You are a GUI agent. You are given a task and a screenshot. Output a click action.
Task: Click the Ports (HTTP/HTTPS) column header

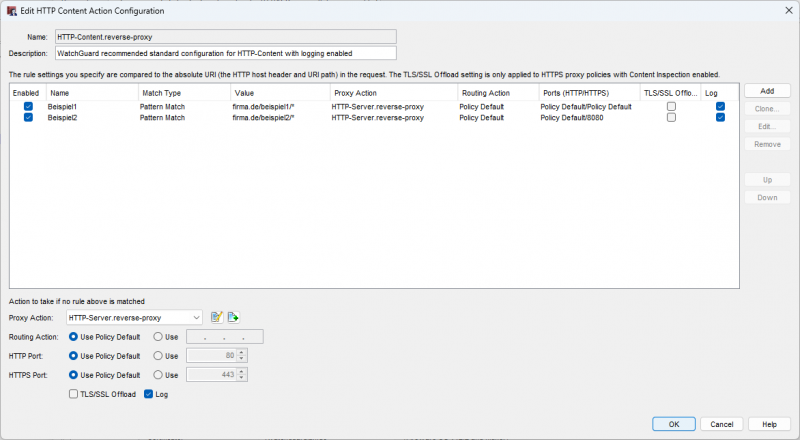589,93
